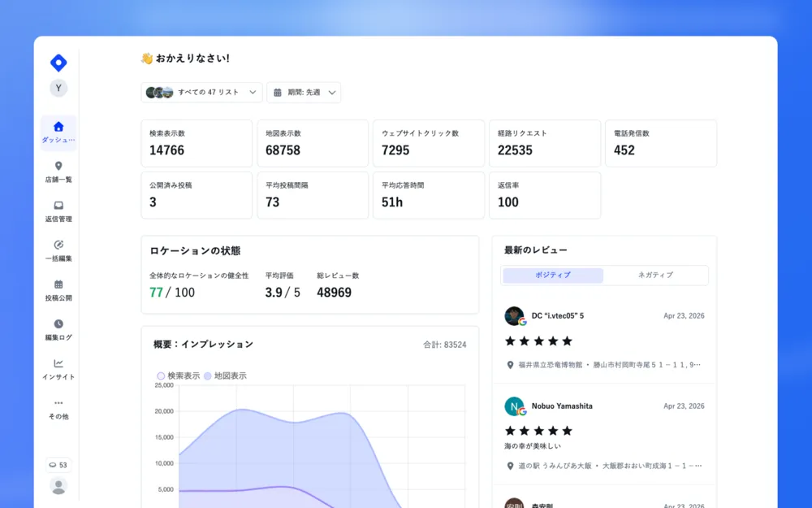This screenshot has width=812, height=508.
Task: Click 最新のレビュー heading
Action: click(x=535, y=250)
